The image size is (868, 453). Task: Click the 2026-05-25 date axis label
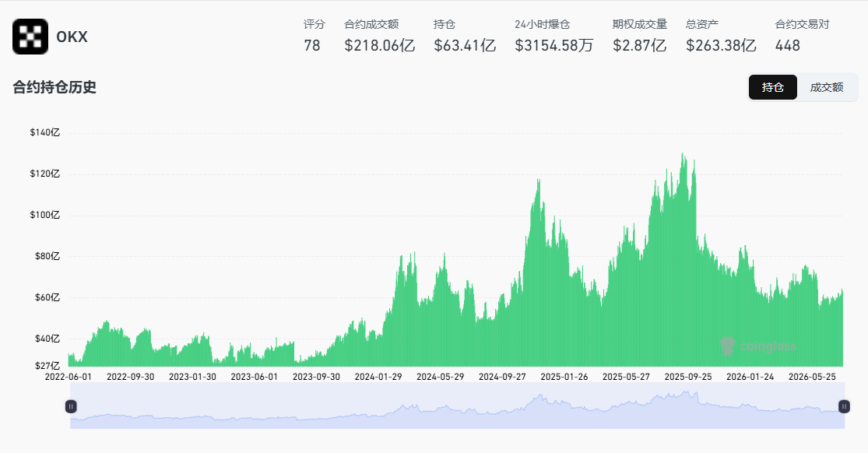point(813,377)
